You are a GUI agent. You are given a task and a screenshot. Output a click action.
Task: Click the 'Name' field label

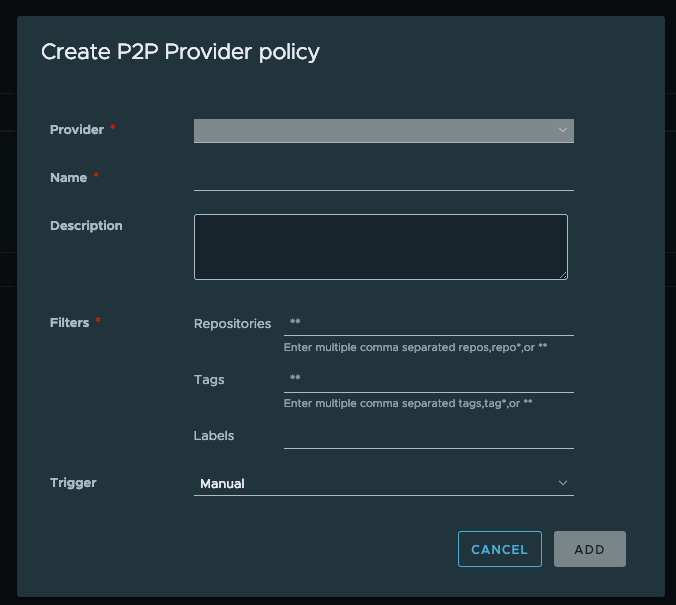point(69,178)
